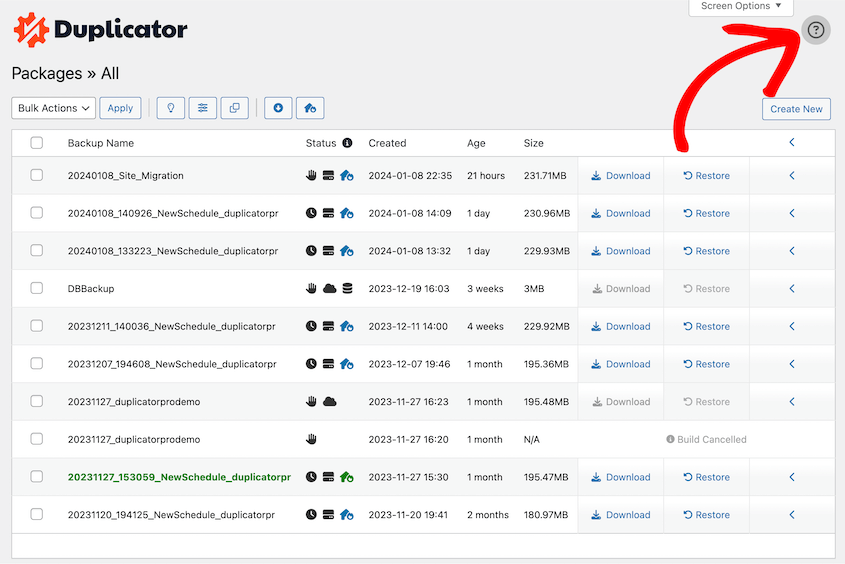845x564 pixels.
Task: Check the DBBackup row checkbox
Action: pos(37,288)
